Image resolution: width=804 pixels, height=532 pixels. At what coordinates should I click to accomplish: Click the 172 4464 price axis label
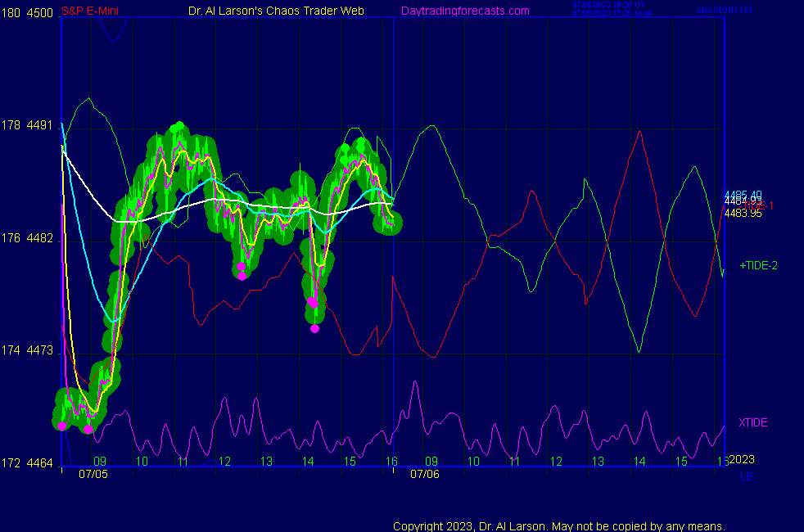click(x=27, y=462)
